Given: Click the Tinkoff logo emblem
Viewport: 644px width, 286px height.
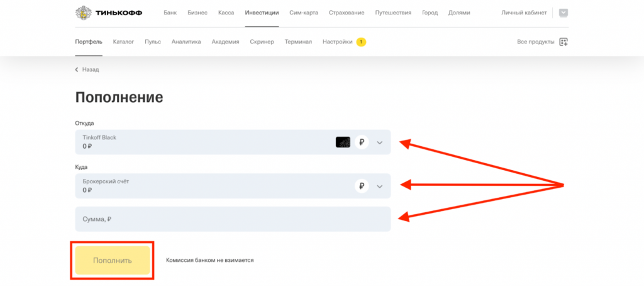Looking at the screenshot, I should pos(82,13).
